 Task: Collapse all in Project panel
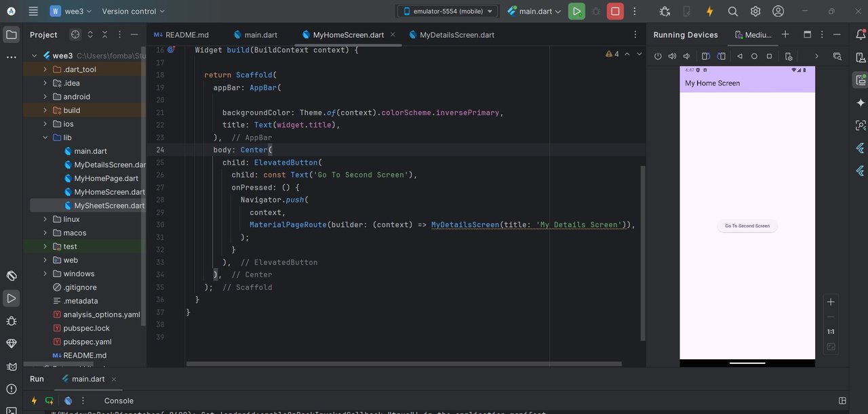(104, 35)
